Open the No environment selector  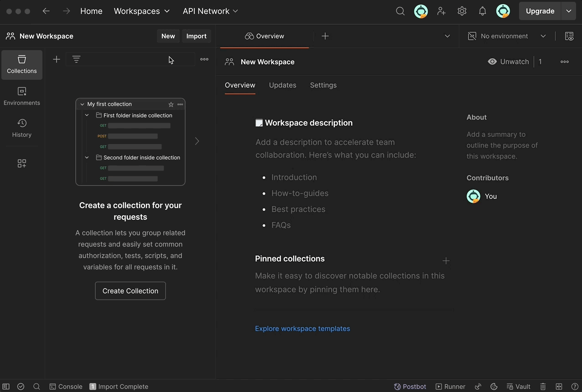click(507, 36)
